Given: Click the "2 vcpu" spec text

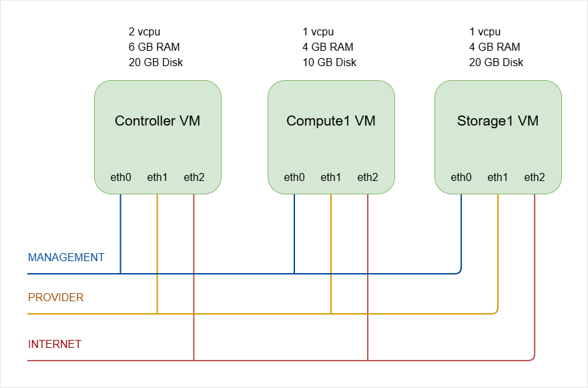Looking at the screenshot, I should [145, 31].
